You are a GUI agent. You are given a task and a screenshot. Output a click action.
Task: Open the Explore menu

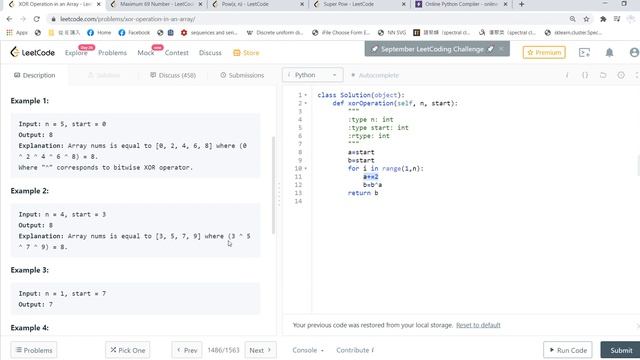coord(76,53)
